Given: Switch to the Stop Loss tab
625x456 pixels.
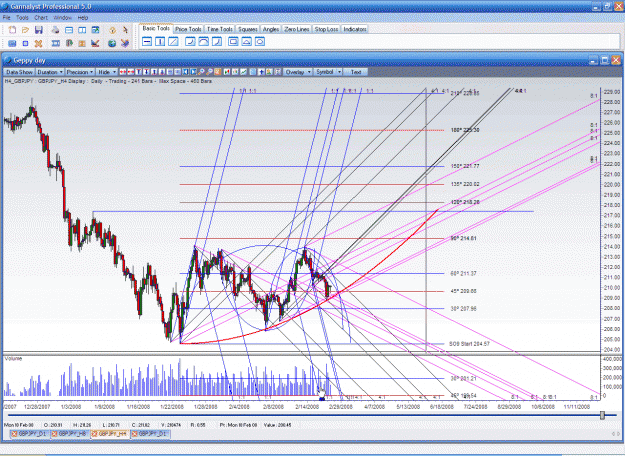Looking at the screenshot, I should point(326,29).
